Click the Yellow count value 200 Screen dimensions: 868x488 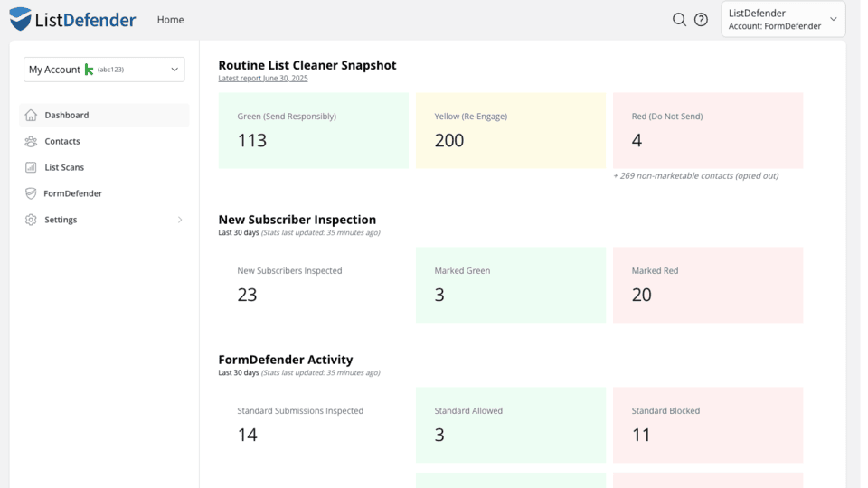(449, 141)
